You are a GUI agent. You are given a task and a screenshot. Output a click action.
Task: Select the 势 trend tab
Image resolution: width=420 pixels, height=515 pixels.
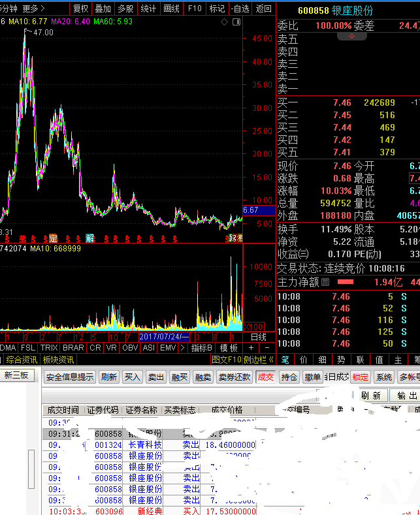pyautogui.click(x=341, y=360)
